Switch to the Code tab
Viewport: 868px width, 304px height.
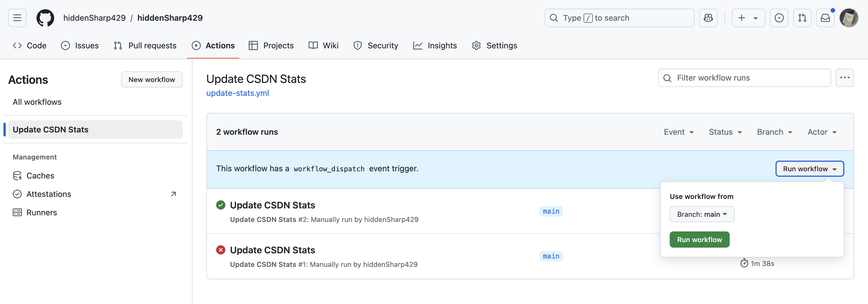click(30, 45)
